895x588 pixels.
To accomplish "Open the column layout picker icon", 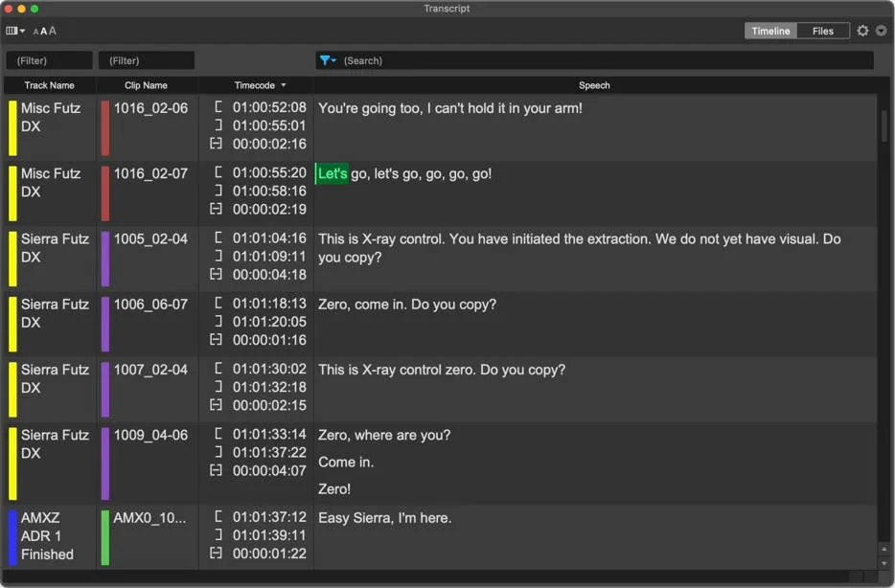I will 11,30.
